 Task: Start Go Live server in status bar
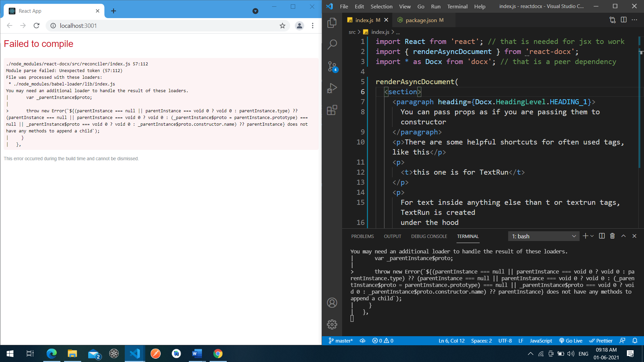point(571,341)
